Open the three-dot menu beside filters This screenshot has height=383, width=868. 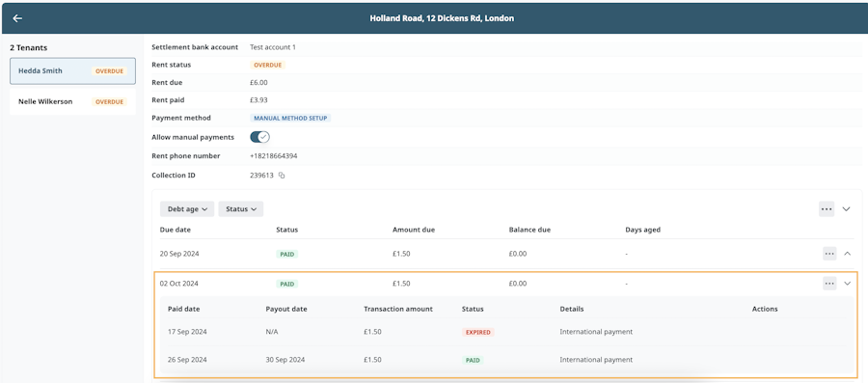[827, 209]
